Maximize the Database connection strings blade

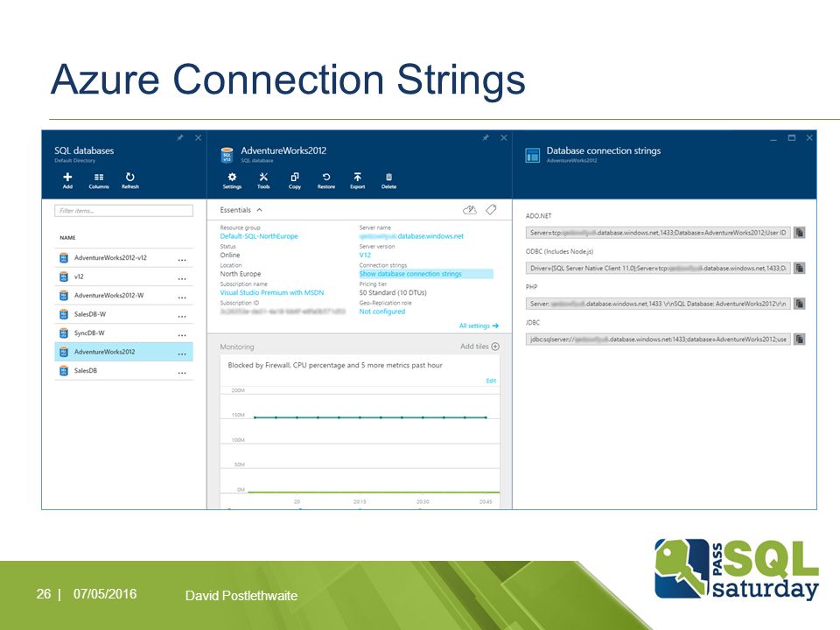(791, 137)
